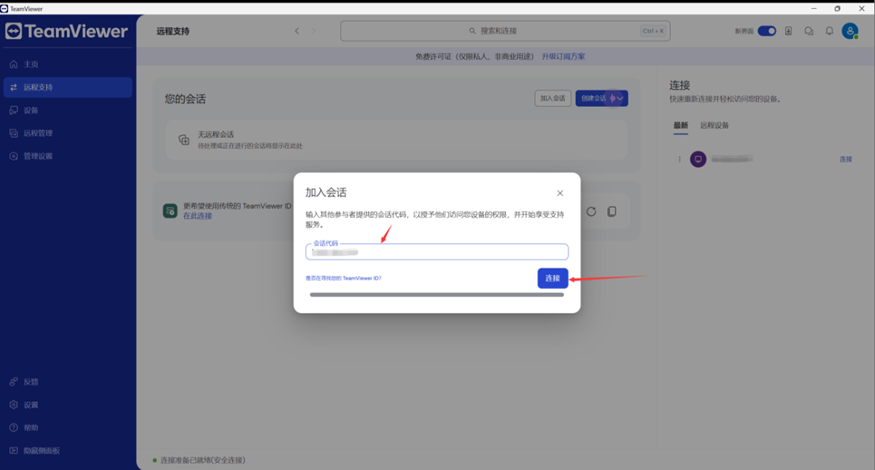Switch to the 最新 tab
Screen dimensions: 875x470
[680, 126]
